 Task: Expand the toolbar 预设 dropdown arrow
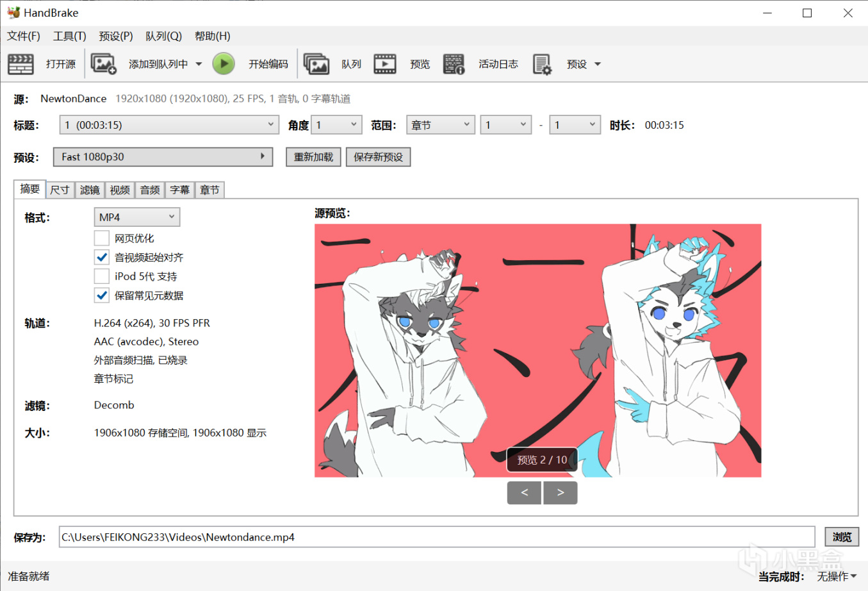click(598, 64)
